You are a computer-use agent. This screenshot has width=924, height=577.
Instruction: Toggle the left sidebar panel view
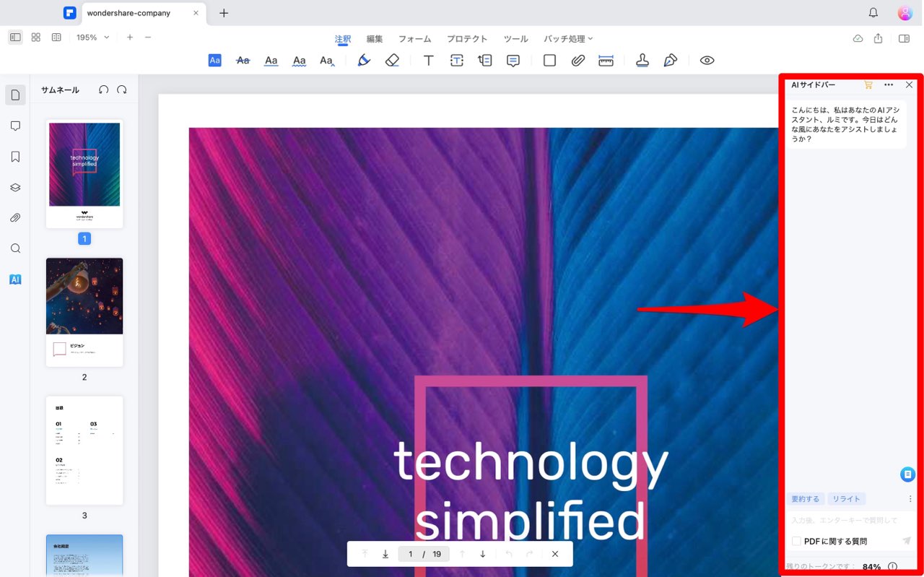tap(15, 38)
